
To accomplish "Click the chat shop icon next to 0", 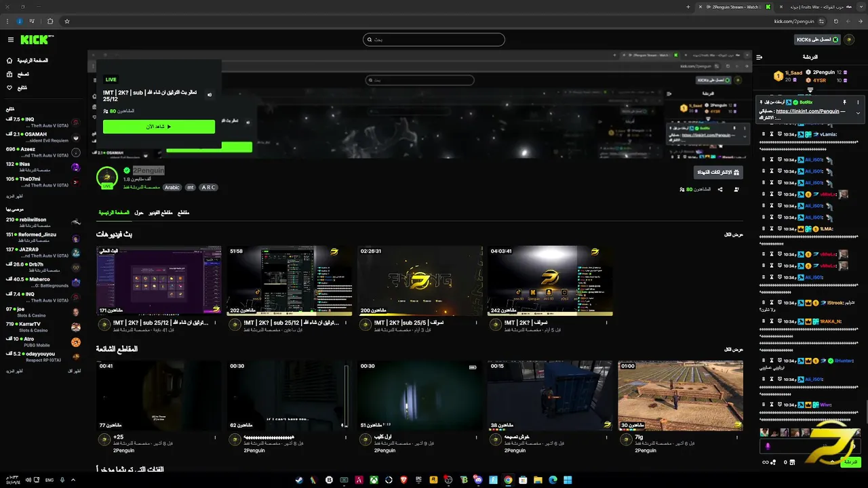I will pos(793,462).
